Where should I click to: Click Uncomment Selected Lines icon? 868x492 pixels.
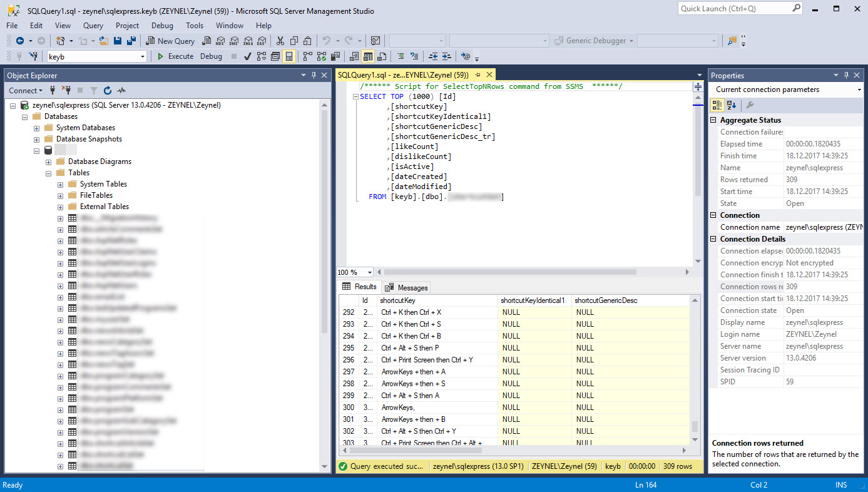tap(414, 56)
